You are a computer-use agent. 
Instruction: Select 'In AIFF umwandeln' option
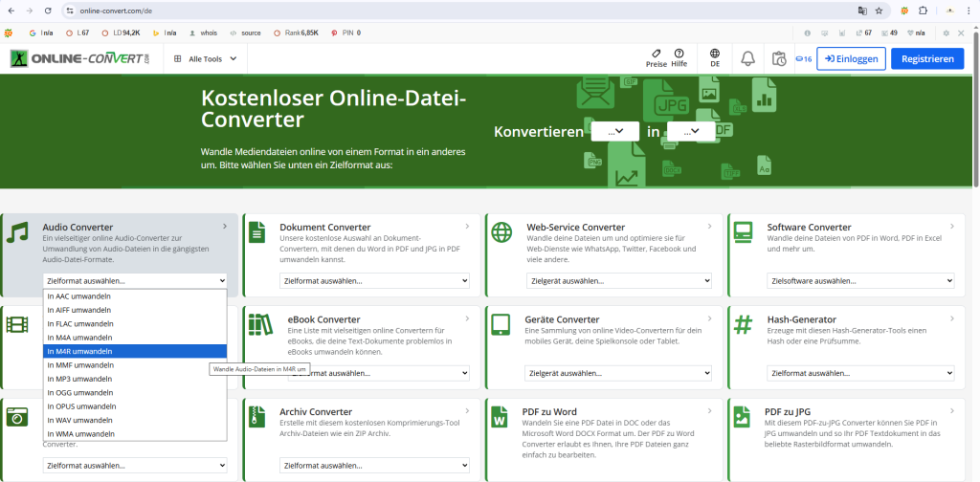tap(135, 310)
